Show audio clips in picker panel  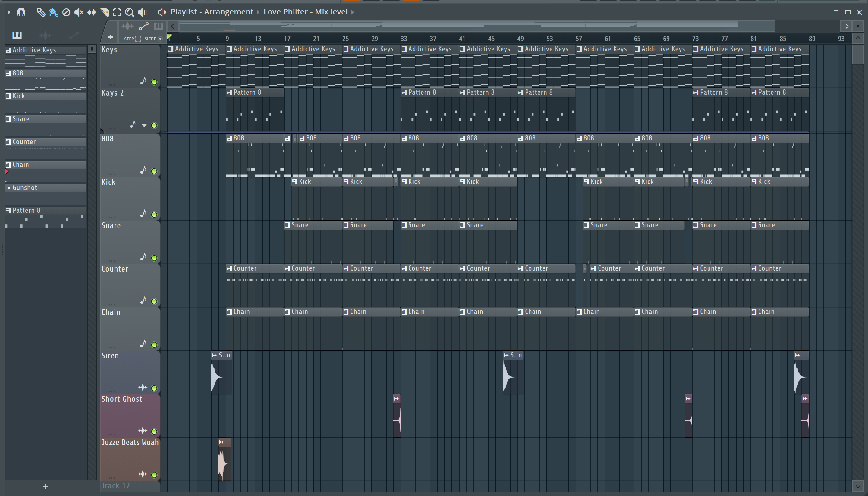pos(45,35)
